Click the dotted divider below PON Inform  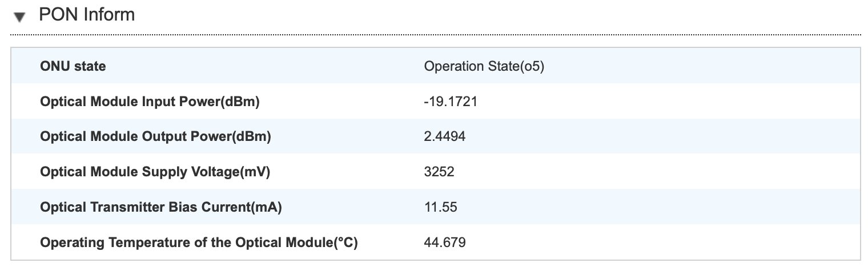tap(435, 35)
